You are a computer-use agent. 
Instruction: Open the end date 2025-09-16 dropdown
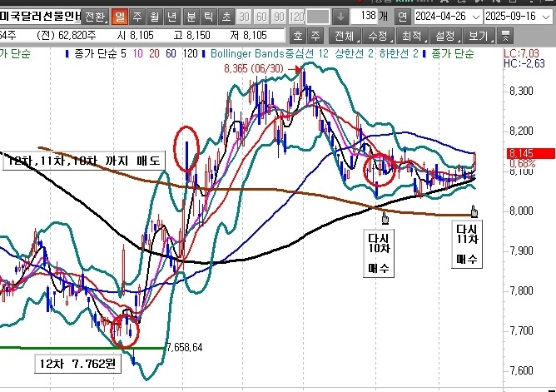click(546, 17)
